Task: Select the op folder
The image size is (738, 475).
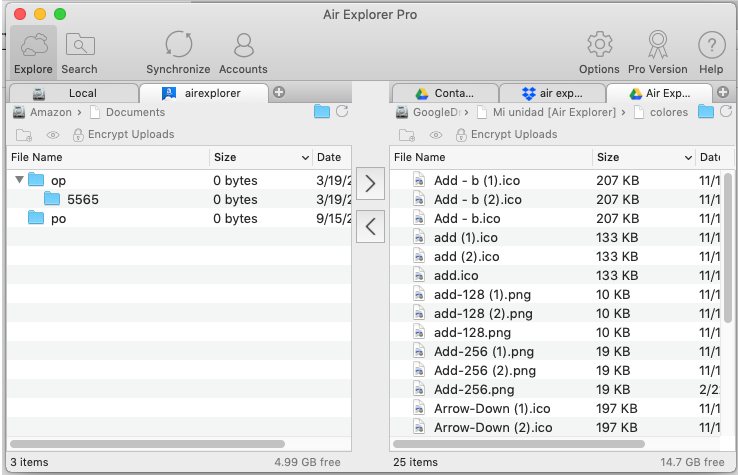Action: click(x=179, y=180)
